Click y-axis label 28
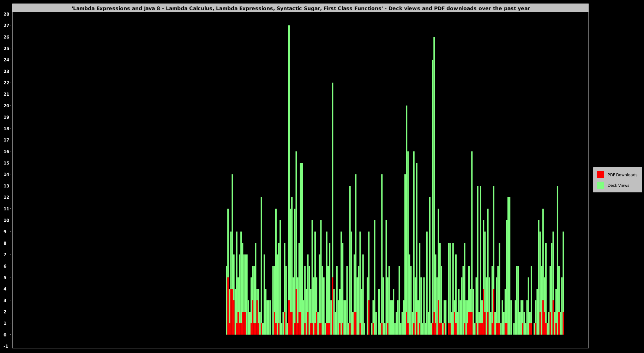This screenshot has height=353, width=644. (6, 14)
